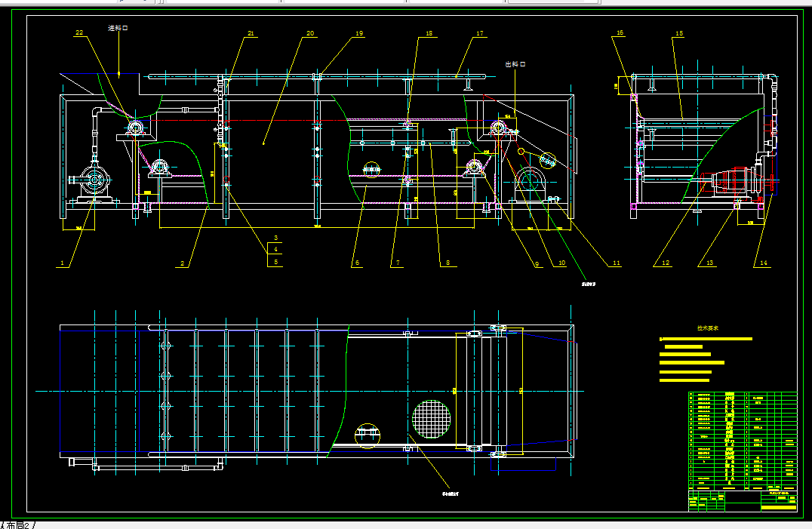Select part callout number 17
This screenshot has height=529, width=812.
pyautogui.click(x=479, y=34)
